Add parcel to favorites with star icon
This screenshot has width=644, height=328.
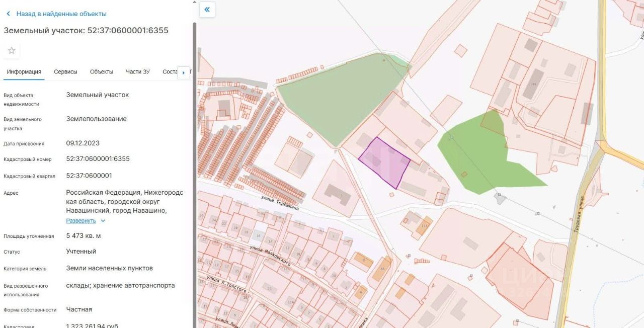point(12,50)
